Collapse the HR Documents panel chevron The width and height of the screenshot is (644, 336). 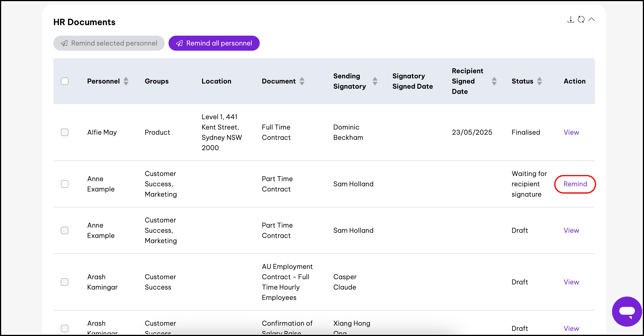[x=592, y=19]
